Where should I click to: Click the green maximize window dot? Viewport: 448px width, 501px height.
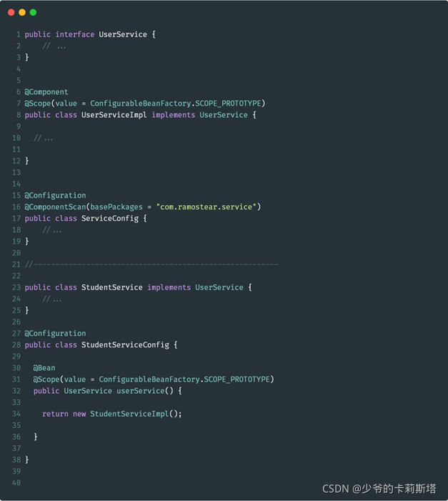[x=33, y=12]
